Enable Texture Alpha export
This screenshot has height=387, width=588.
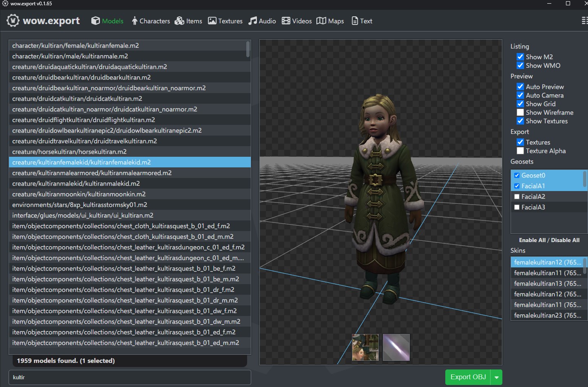click(x=520, y=151)
